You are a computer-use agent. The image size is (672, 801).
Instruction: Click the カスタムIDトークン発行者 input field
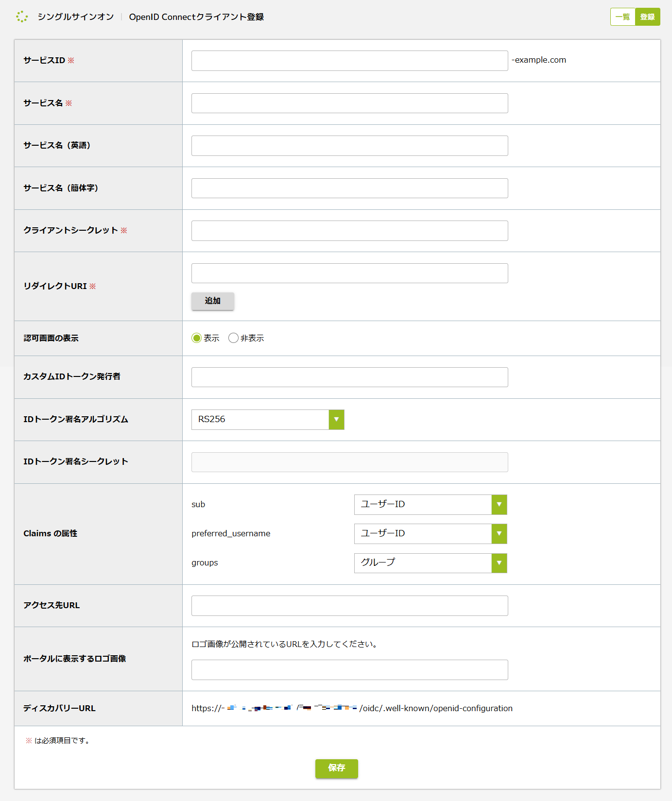click(349, 377)
